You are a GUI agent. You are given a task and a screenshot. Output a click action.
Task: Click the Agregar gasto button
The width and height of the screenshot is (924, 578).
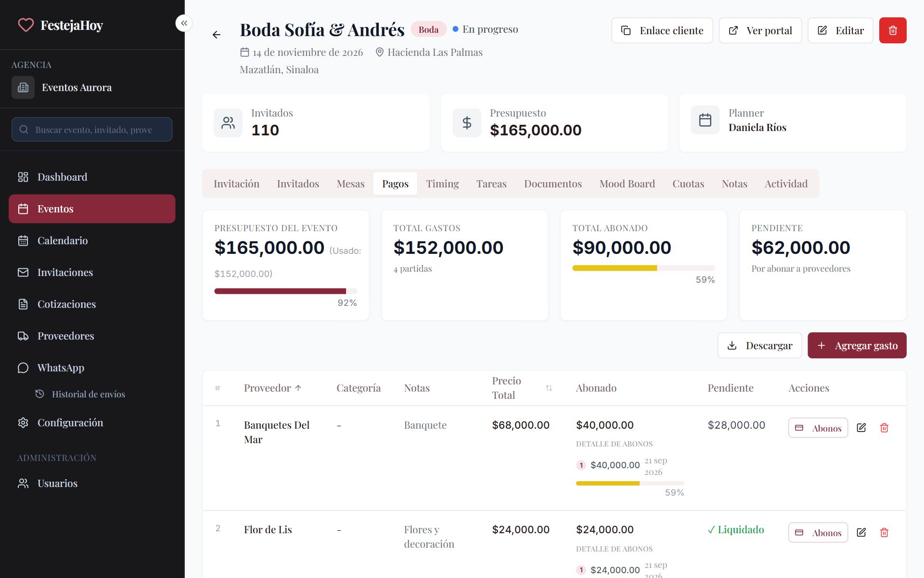pos(857,345)
